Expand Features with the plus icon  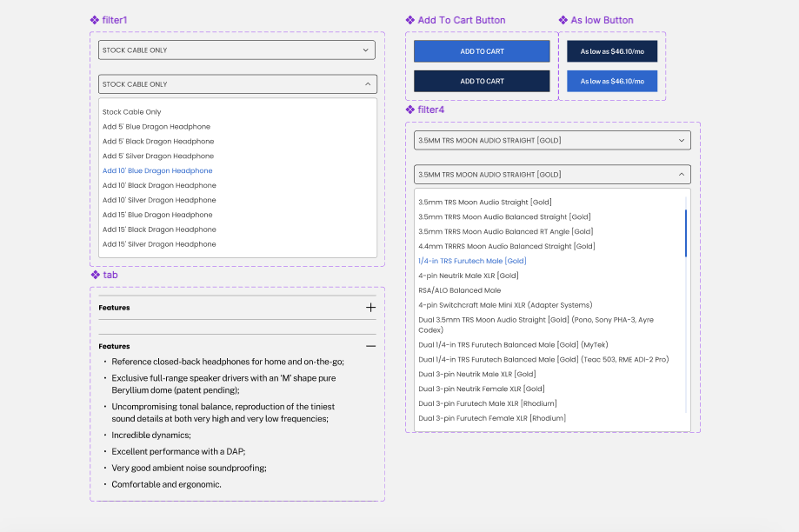(x=370, y=307)
